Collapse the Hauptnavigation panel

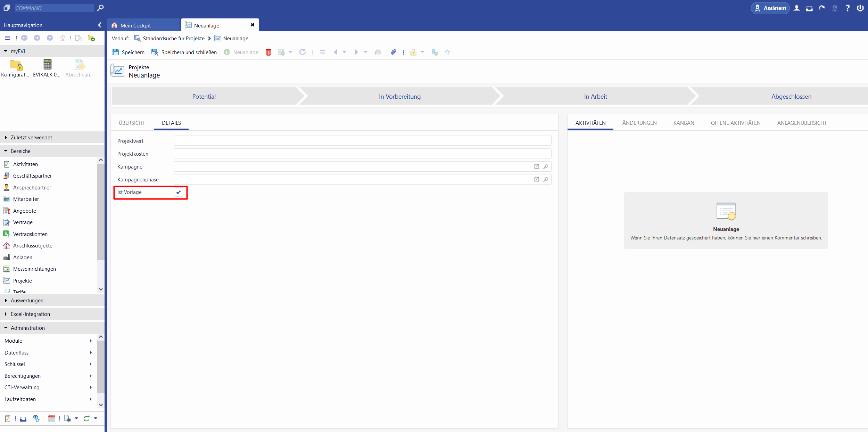[100, 25]
